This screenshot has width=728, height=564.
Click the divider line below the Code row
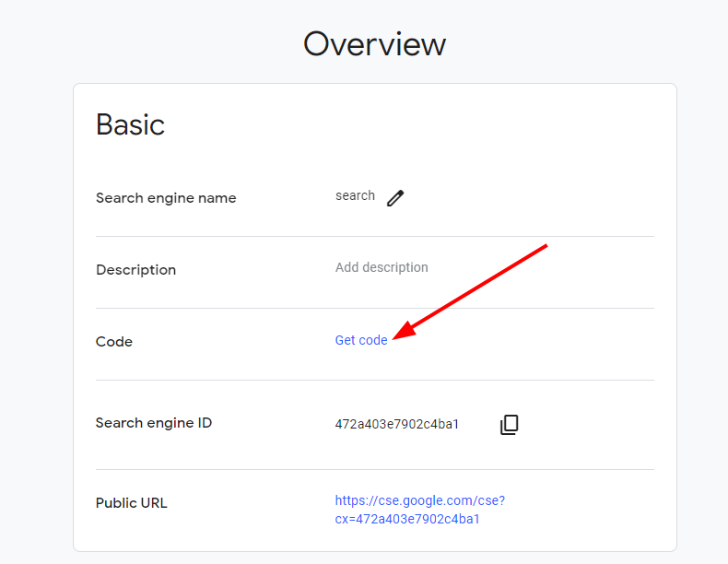click(x=374, y=380)
